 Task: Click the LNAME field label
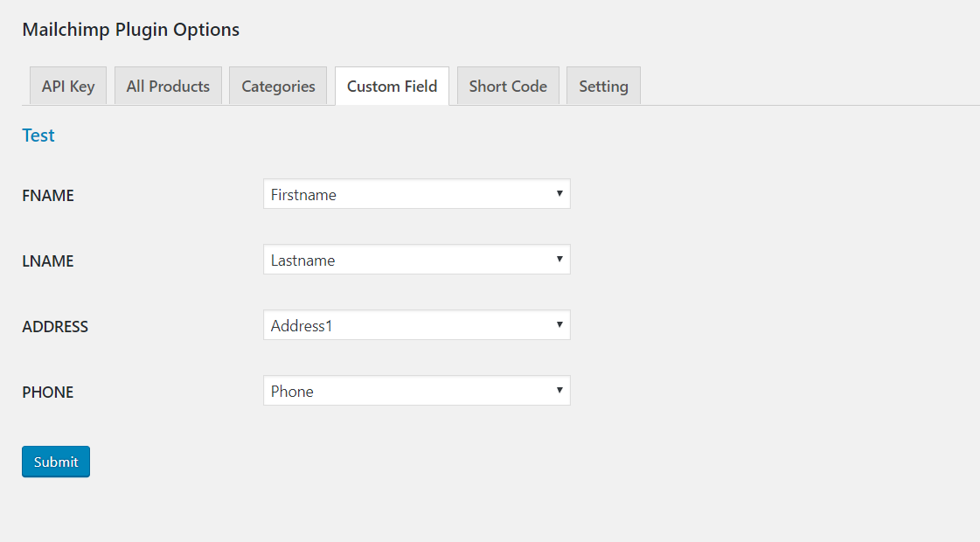48,261
